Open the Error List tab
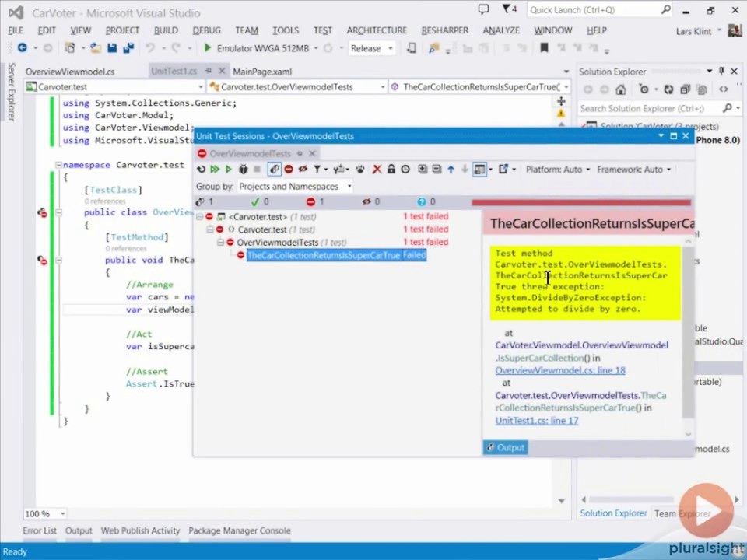The width and height of the screenshot is (747, 560). pyautogui.click(x=40, y=530)
